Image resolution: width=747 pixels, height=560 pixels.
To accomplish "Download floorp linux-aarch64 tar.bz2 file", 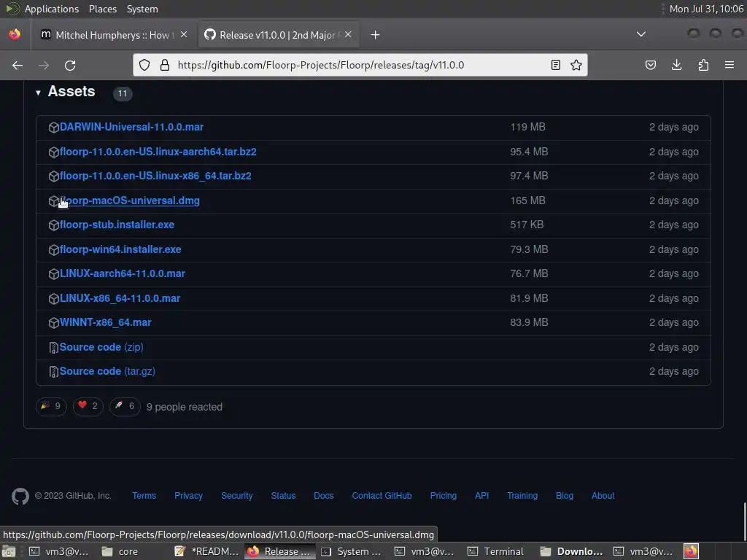I will point(158,152).
